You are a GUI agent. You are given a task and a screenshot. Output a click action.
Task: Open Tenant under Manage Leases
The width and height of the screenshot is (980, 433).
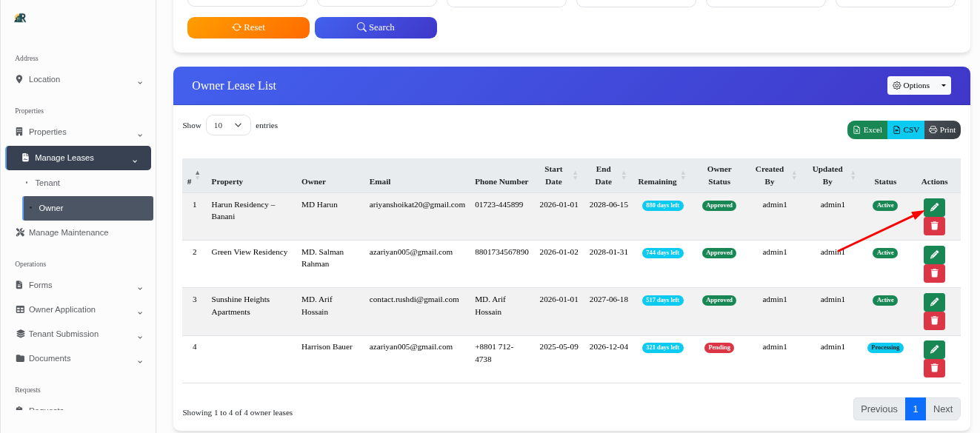(x=47, y=183)
